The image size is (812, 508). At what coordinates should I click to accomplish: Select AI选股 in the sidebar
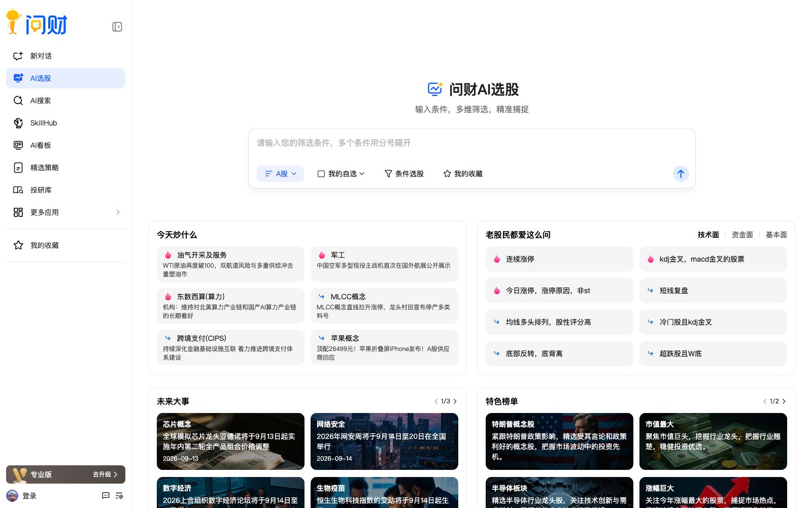coord(65,78)
